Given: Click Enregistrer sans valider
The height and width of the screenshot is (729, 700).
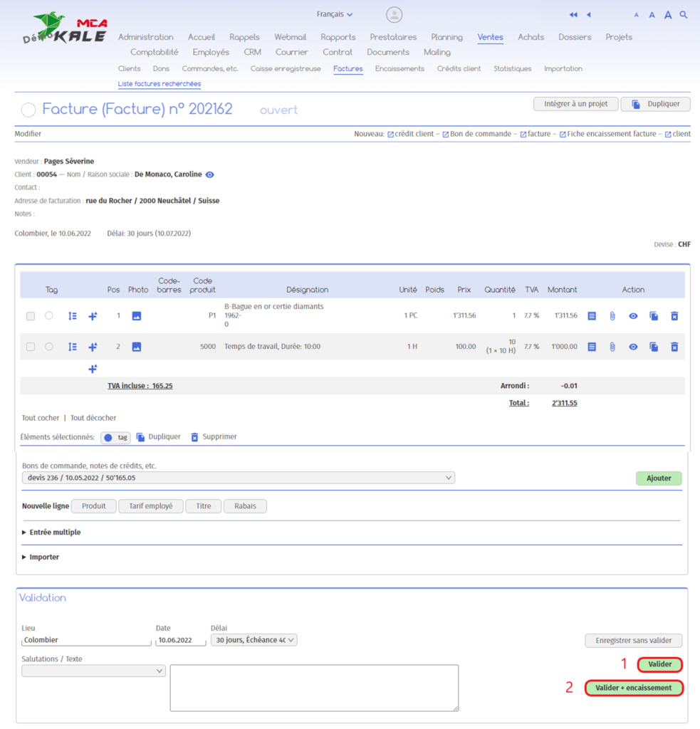Looking at the screenshot, I should (x=634, y=641).
